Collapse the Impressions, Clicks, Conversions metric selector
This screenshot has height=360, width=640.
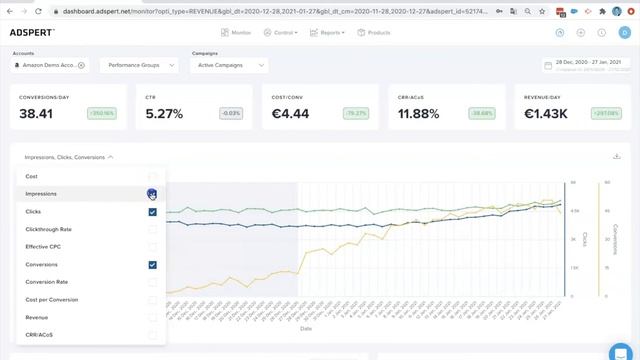coord(69,157)
